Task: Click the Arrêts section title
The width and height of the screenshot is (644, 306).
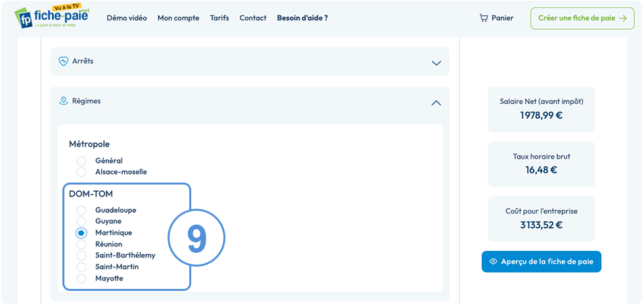Action: tap(83, 61)
